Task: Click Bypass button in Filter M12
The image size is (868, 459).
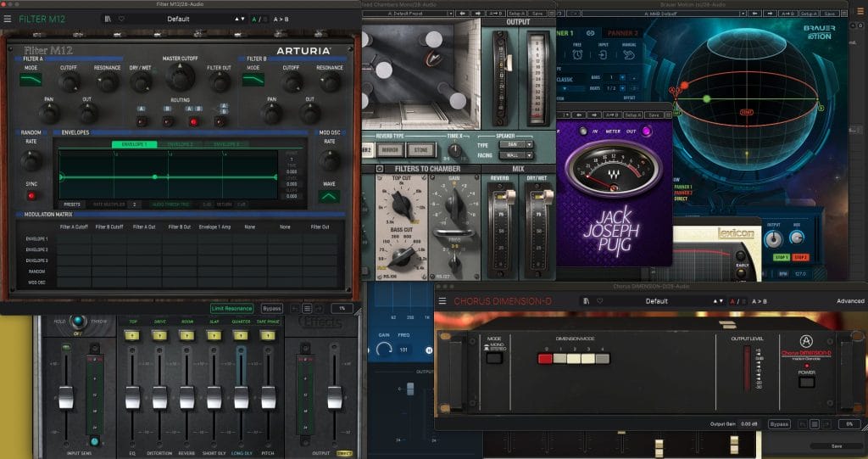Action: click(x=272, y=308)
